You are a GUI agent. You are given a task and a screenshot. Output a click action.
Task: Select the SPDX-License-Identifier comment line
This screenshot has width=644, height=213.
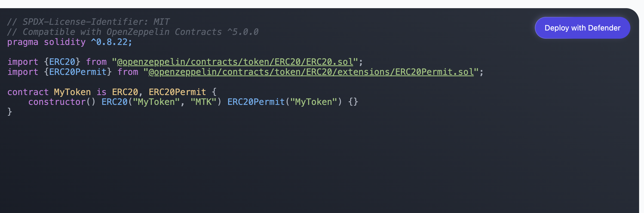[x=88, y=22]
